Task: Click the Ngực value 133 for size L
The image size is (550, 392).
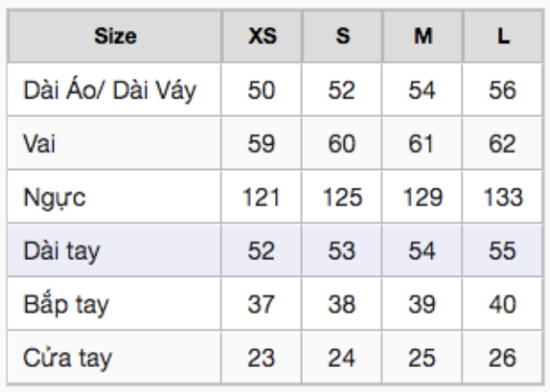Action: 503,197
